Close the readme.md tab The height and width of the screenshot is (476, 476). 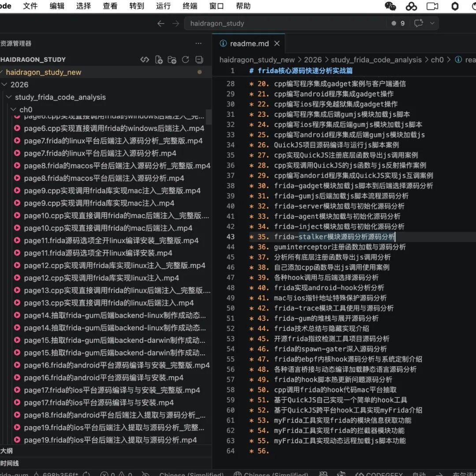tap(277, 43)
